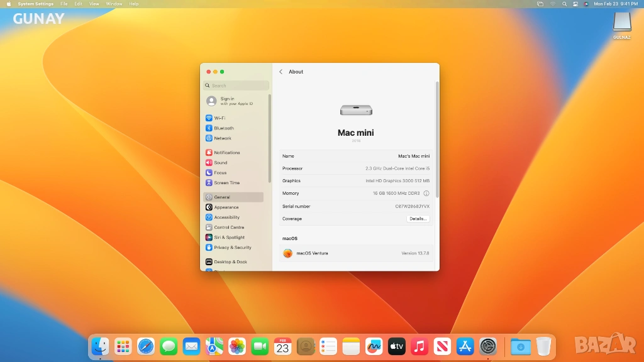Screen dimensions: 644x362
Task: Select Bluetooth in the sidebar
Action: tap(223, 128)
